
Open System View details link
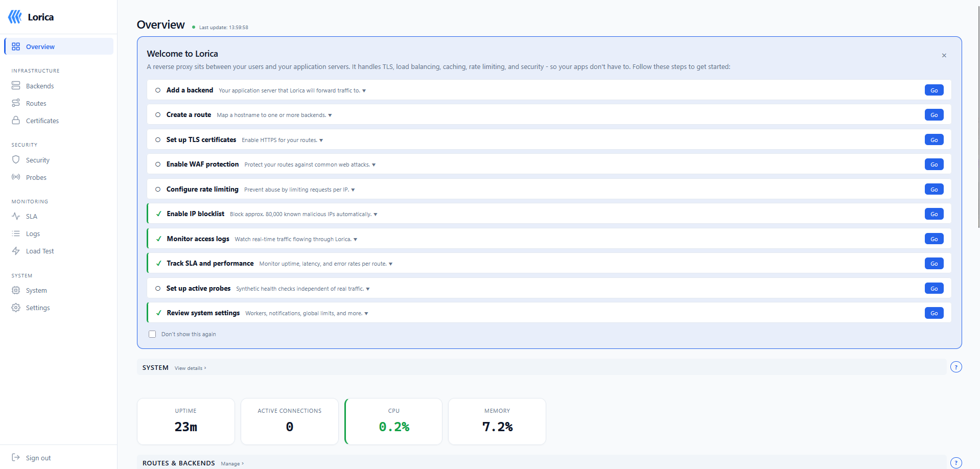191,368
